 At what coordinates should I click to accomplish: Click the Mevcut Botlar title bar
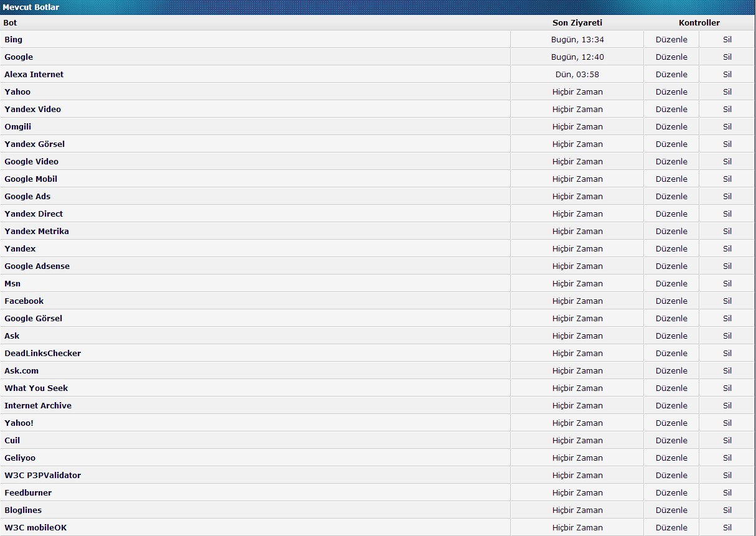click(x=378, y=7)
